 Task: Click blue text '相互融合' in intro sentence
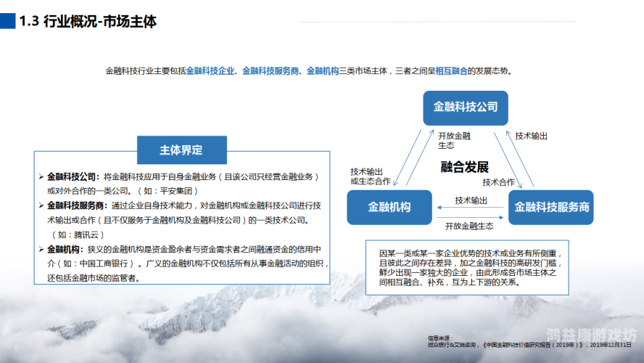(451, 71)
